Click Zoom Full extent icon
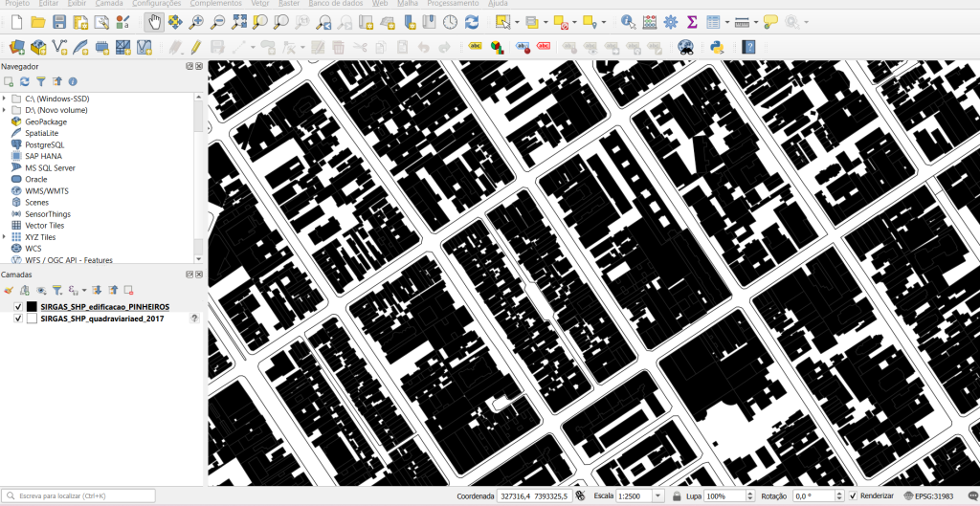Screen dimensions: 980x506 tap(238, 23)
